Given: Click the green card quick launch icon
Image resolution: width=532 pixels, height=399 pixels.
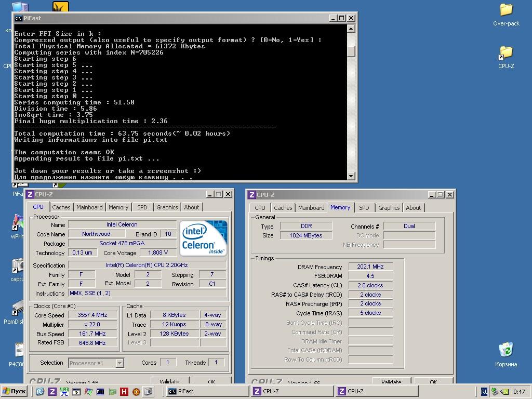Looking at the screenshot, I should click(112, 392).
